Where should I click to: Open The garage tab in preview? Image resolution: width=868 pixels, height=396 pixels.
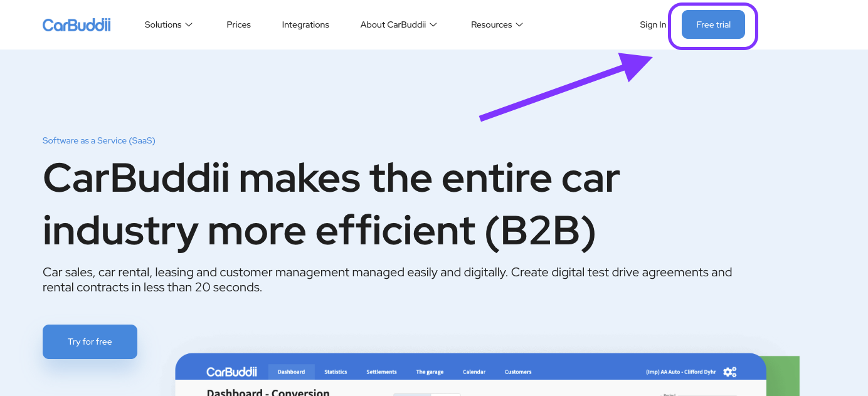430,372
